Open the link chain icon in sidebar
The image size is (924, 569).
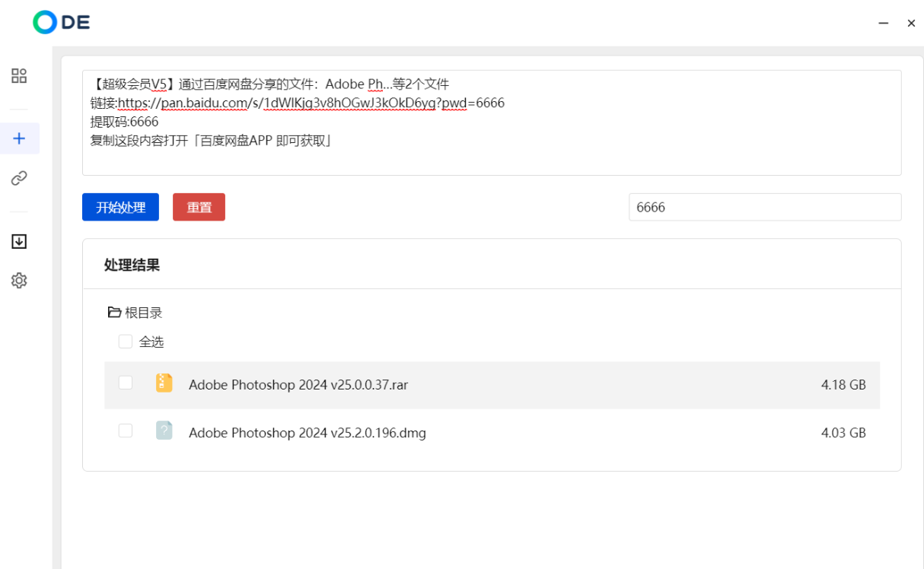[19, 178]
